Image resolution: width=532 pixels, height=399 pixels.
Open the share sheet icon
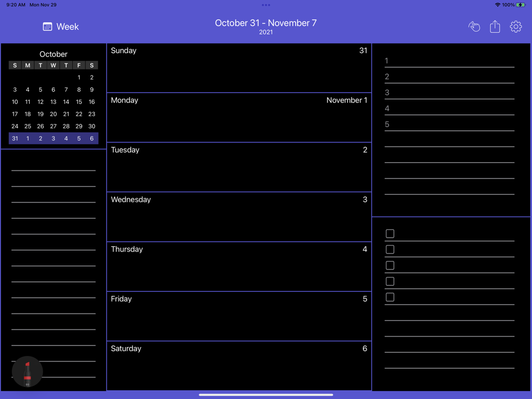click(495, 26)
